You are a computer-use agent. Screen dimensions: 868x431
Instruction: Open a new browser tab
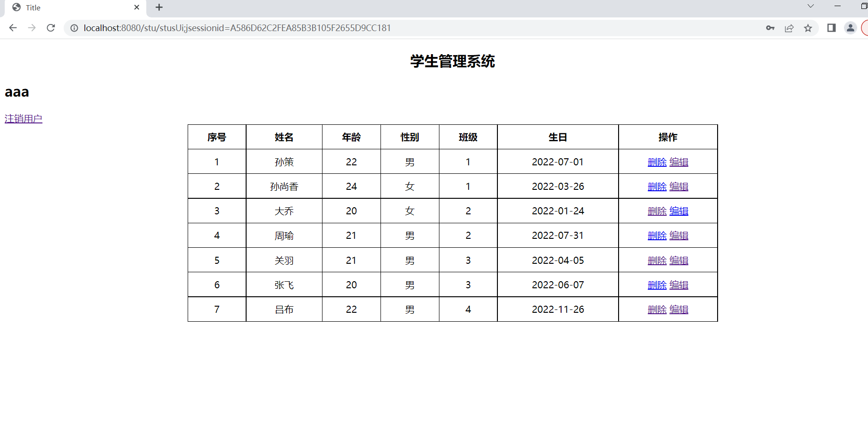[159, 8]
